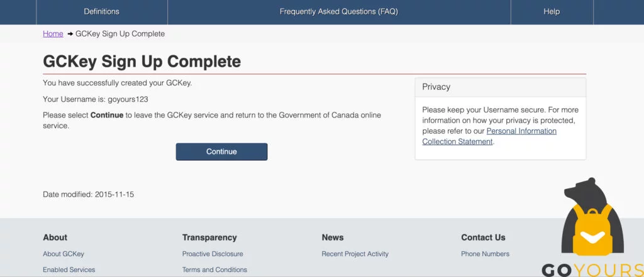Open the Proactive Disclosure link
This screenshot has height=277, width=644.
pyautogui.click(x=213, y=254)
